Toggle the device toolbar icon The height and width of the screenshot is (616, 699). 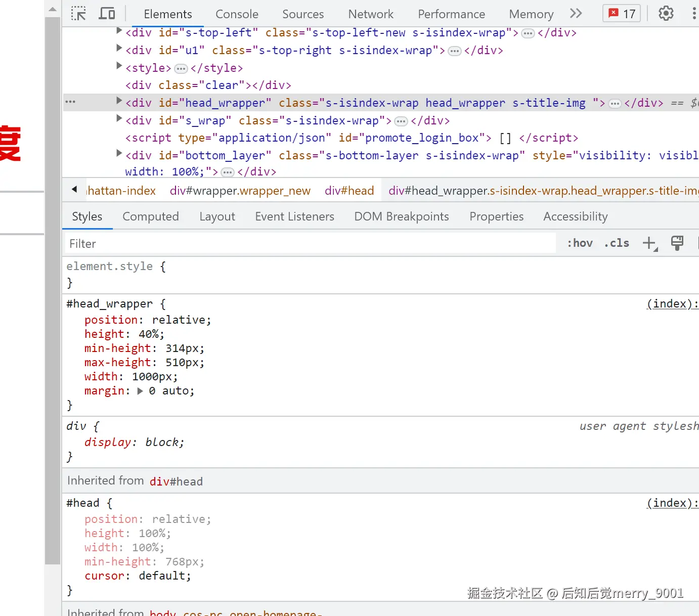tap(107, 14)
